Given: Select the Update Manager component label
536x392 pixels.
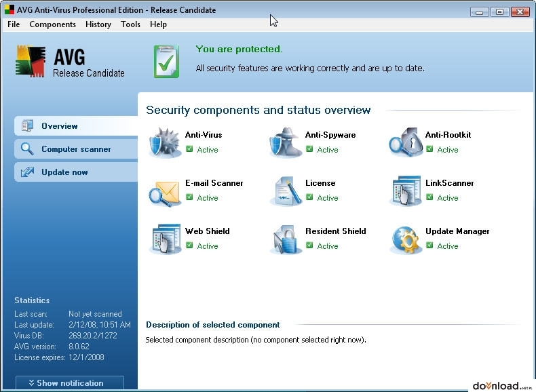Looking at the screenshot, I should 457,231.
